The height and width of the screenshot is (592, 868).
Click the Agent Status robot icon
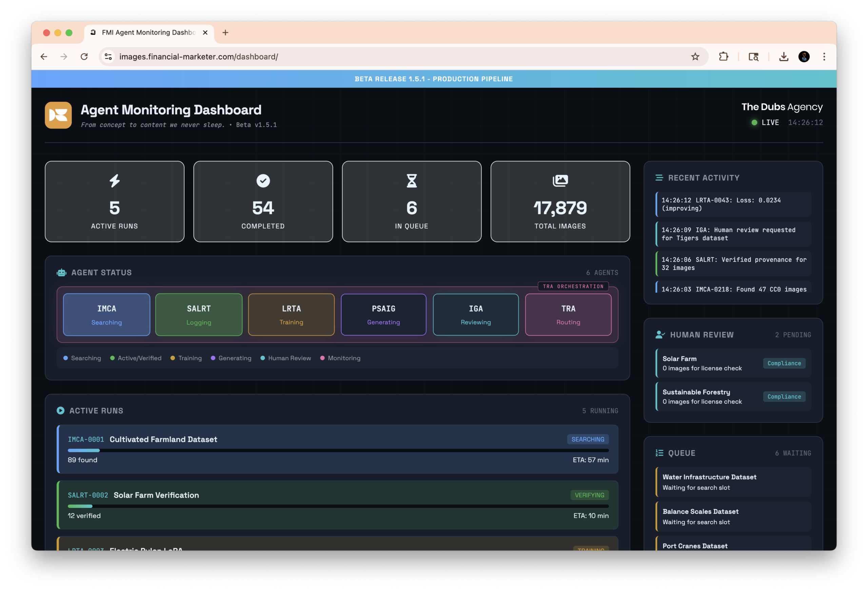[x=62, y=273]
